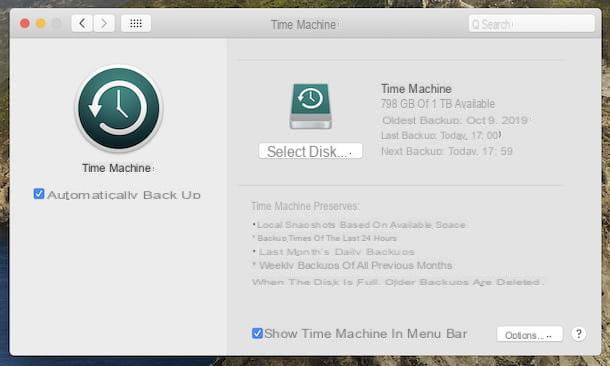Click Time Machine label under the large icon
The width and height of the screenshot is (610, 366).
click(x=117, y=168)
